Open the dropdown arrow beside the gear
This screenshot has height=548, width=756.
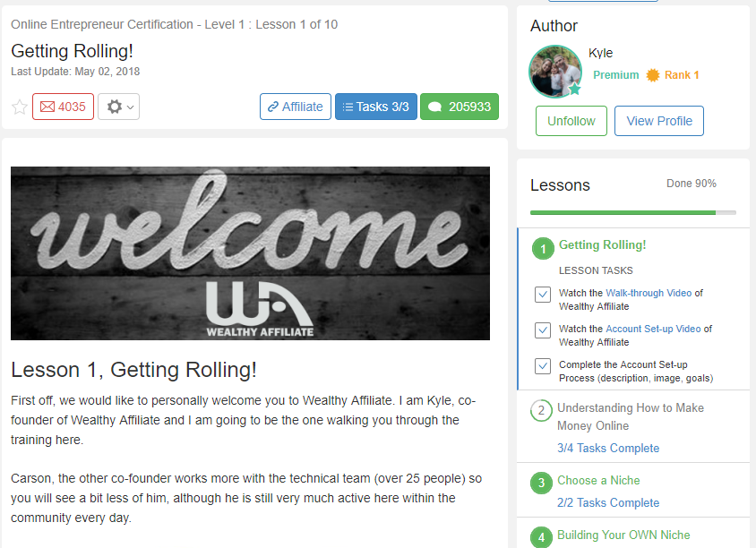[x=130, y=107]
